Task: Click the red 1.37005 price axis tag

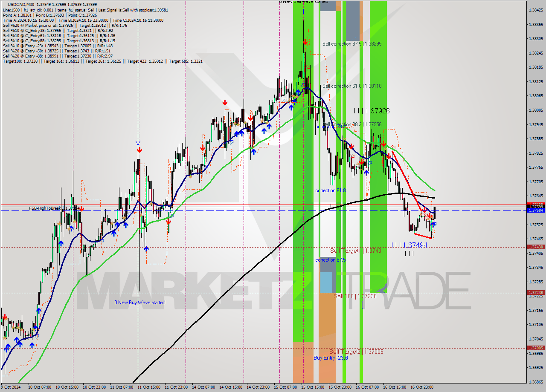Action: pyautogui.click(x=536, y=348)
